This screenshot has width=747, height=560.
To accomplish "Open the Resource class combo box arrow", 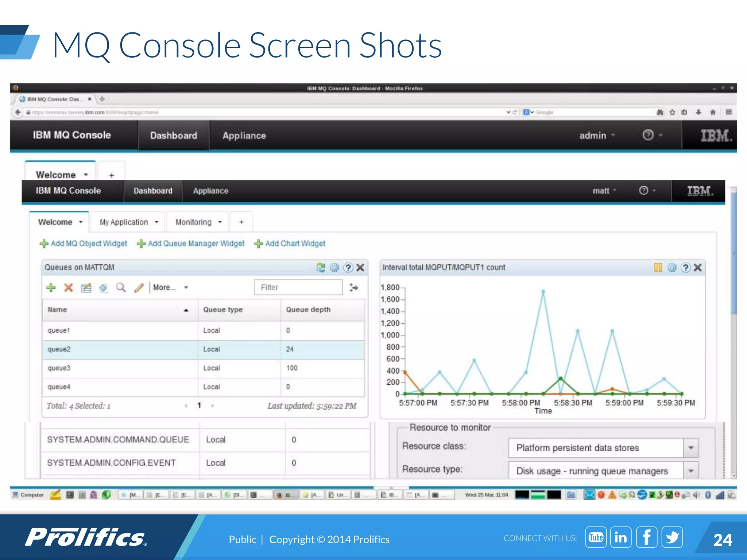I will [x=691, y=448].
